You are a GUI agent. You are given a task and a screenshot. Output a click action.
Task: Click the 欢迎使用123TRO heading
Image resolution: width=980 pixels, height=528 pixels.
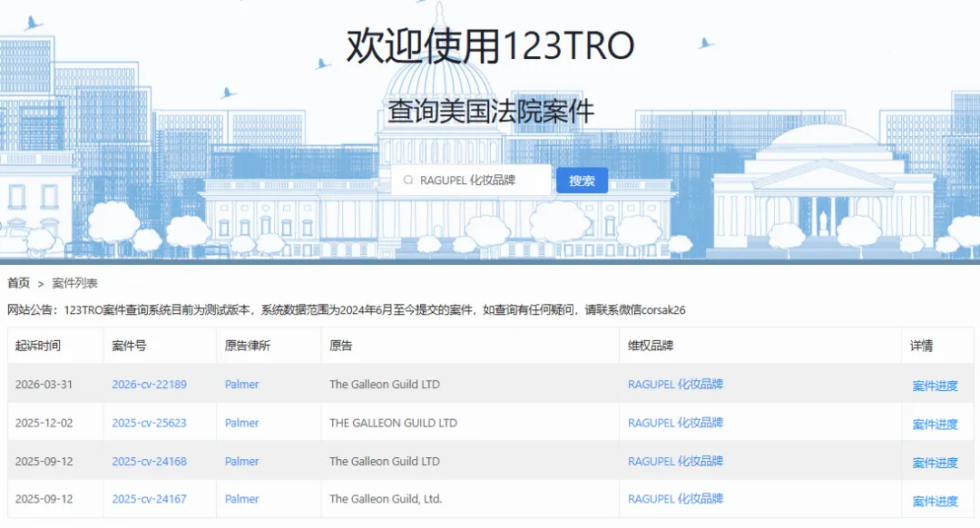pos(491,45)
